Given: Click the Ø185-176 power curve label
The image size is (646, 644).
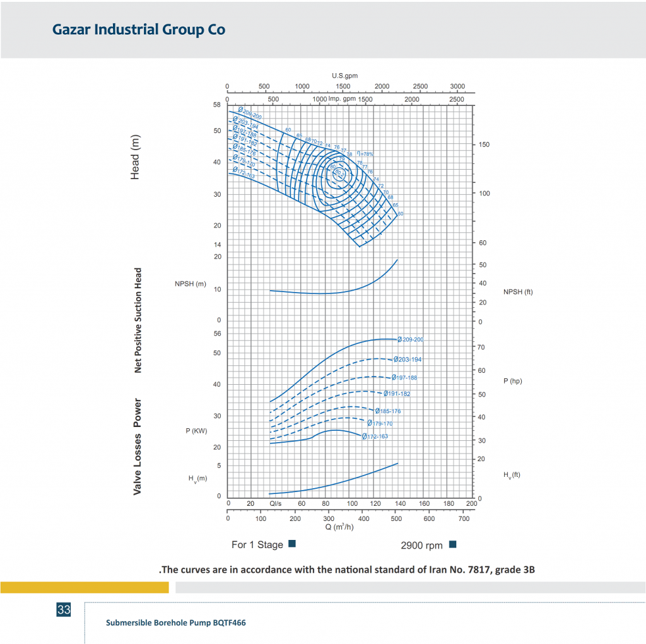Looking at the screenshot, I should tap(388, 411).
